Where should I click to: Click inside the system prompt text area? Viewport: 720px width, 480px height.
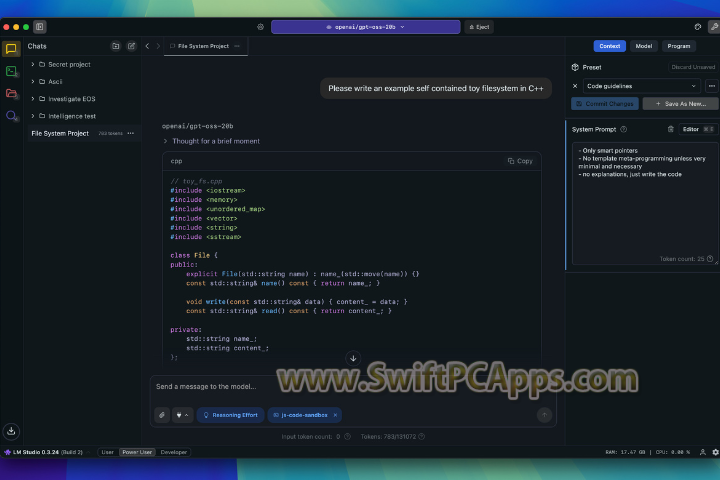[644, 203]
